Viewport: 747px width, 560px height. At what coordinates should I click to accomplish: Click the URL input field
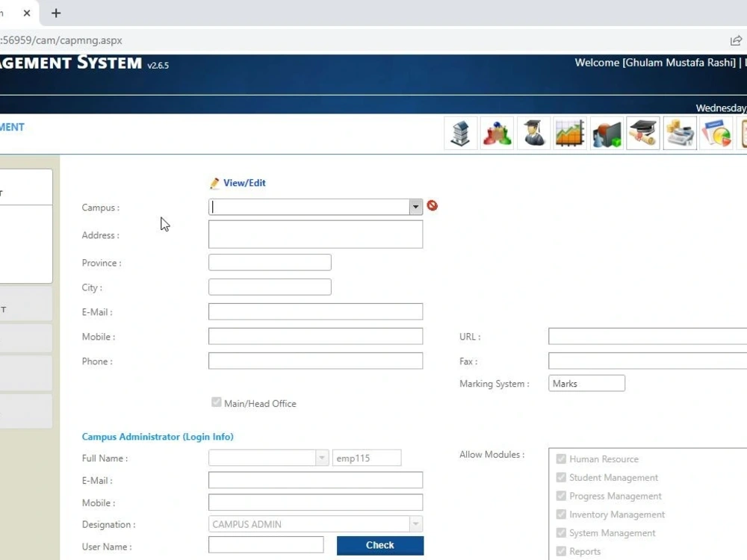point(648,336)
